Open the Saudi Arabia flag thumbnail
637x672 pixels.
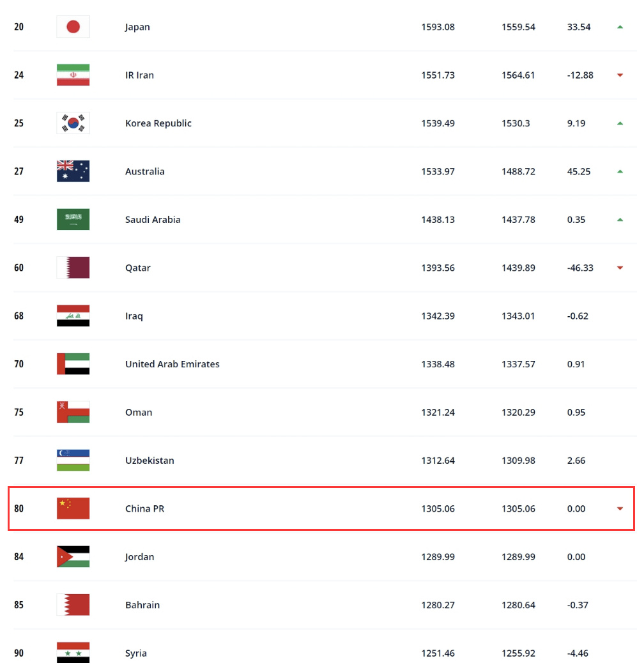tap(73, 220)
